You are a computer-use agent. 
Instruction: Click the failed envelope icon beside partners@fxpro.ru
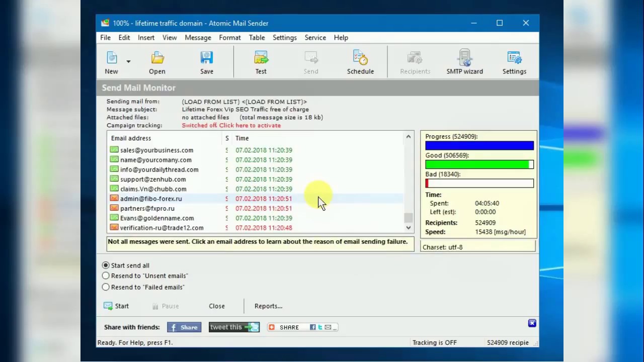tap(114, 208)
